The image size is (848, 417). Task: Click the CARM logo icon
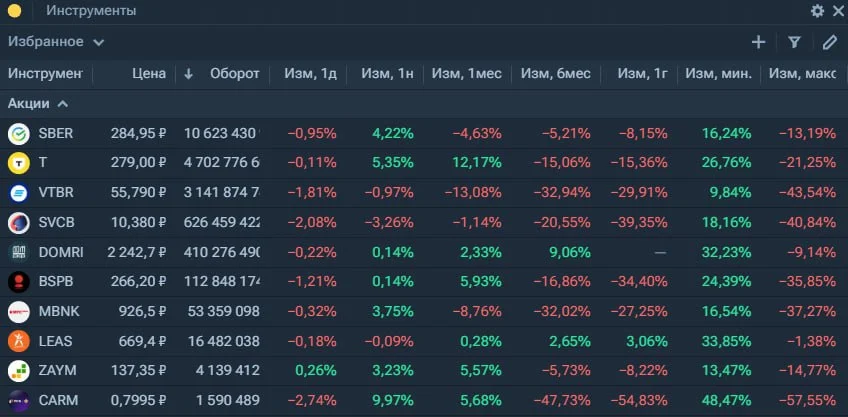click(18, 401)
